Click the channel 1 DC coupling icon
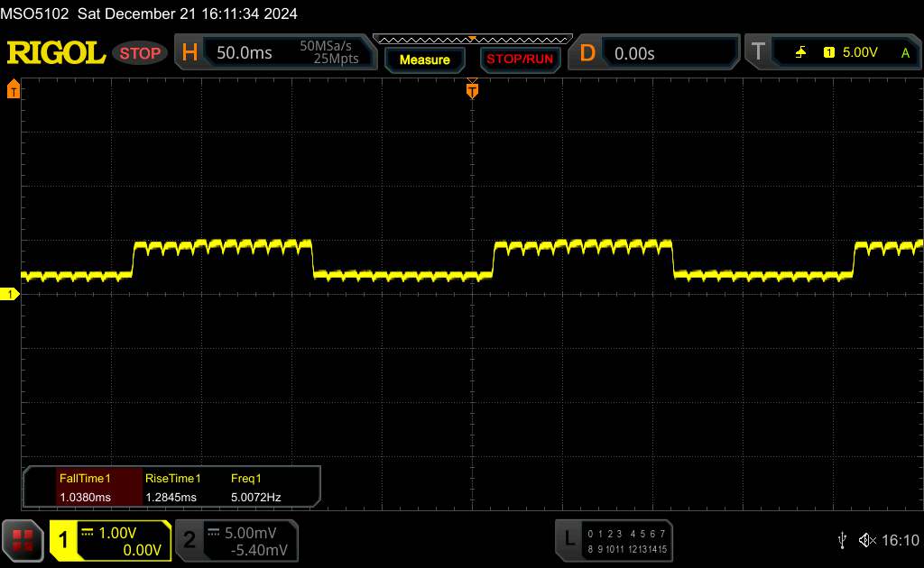Image resolution: width=924 pixels, height=568 pixels. coord(88,533)
